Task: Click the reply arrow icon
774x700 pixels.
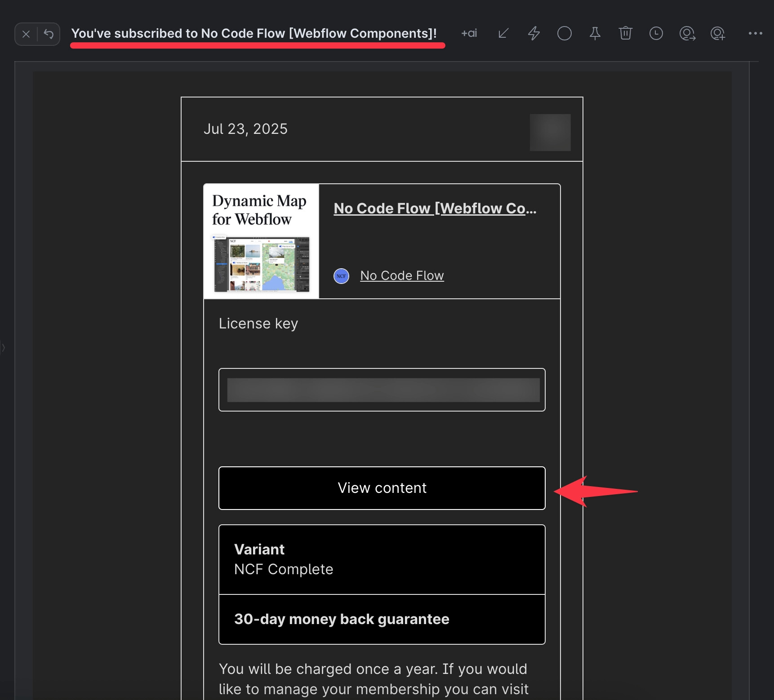Action: click(49, 34)
